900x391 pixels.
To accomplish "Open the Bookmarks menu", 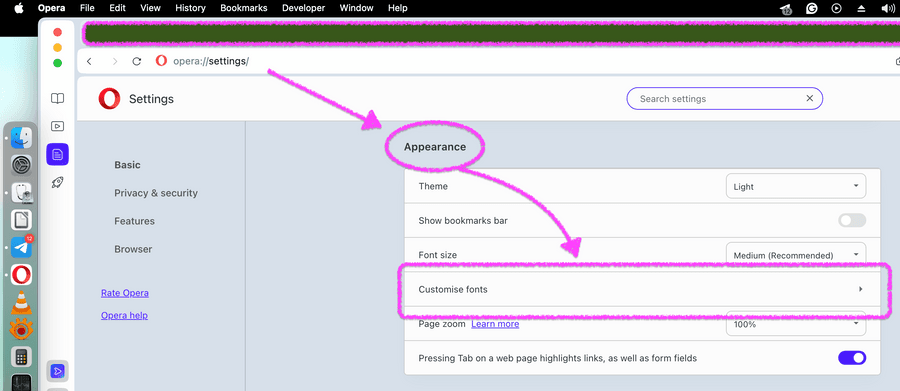I will pyautogui.click(x=244, y=8).
